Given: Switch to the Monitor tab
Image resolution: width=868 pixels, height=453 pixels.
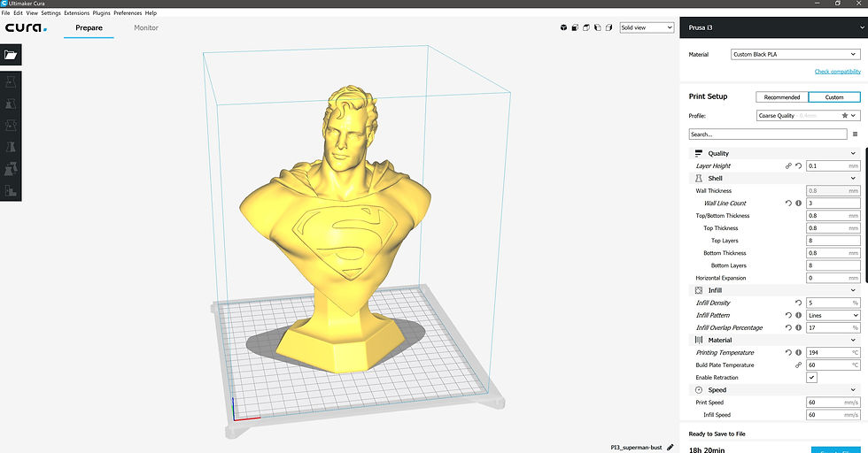Looking at the screenshot, I should coord(146,27).
